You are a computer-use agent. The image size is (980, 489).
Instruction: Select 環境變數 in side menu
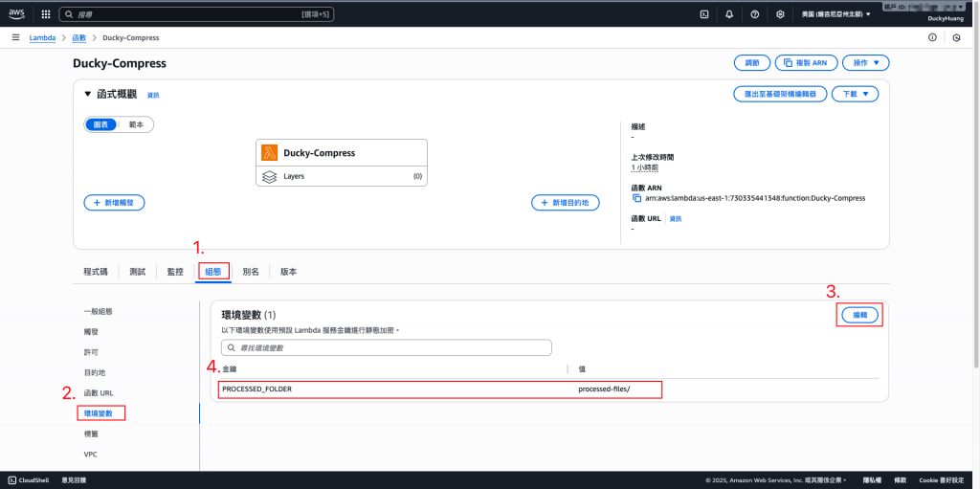click(x=100, y=412)
